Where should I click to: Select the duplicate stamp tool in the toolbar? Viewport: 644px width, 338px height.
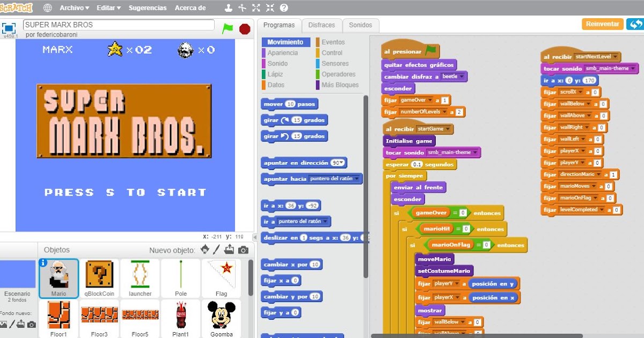[x=228, y=8]
